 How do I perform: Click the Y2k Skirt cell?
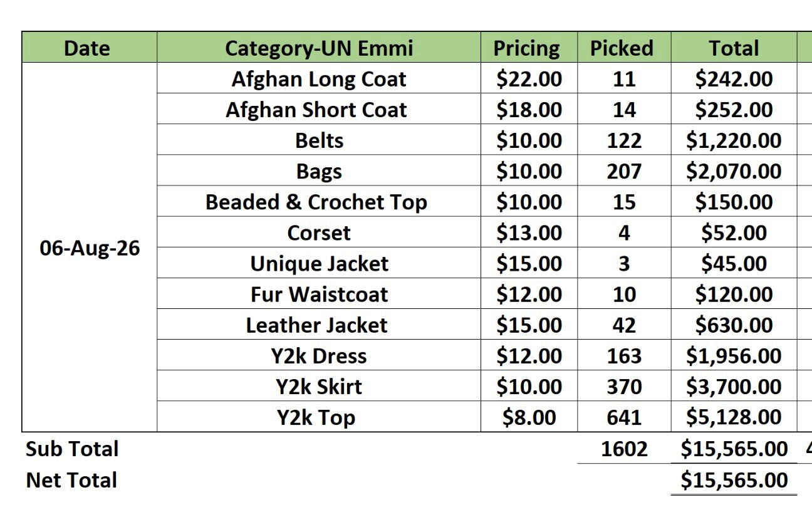(x=319, y=385)
